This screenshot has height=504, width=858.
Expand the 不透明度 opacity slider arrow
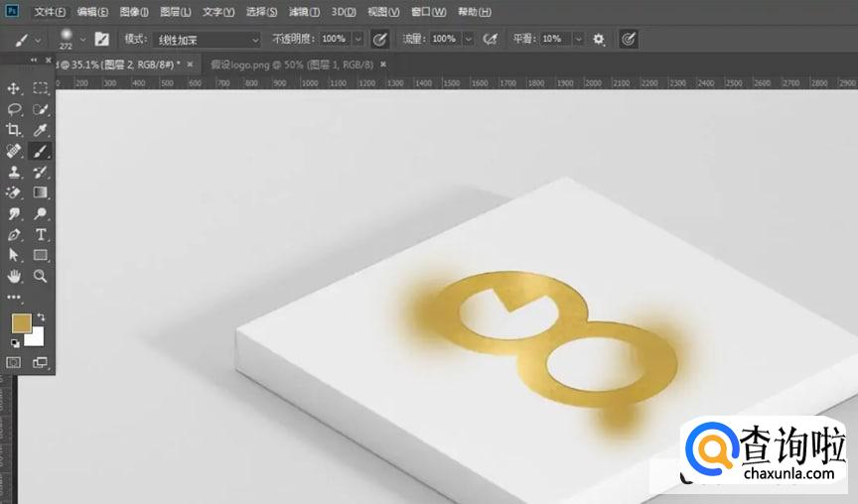tap(357, 39)
